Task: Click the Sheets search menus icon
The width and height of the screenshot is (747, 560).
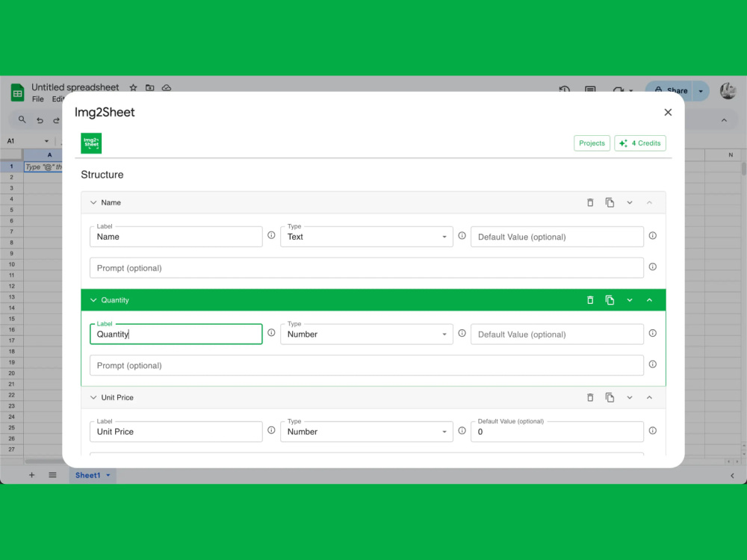Action: (x=22, y=119)
